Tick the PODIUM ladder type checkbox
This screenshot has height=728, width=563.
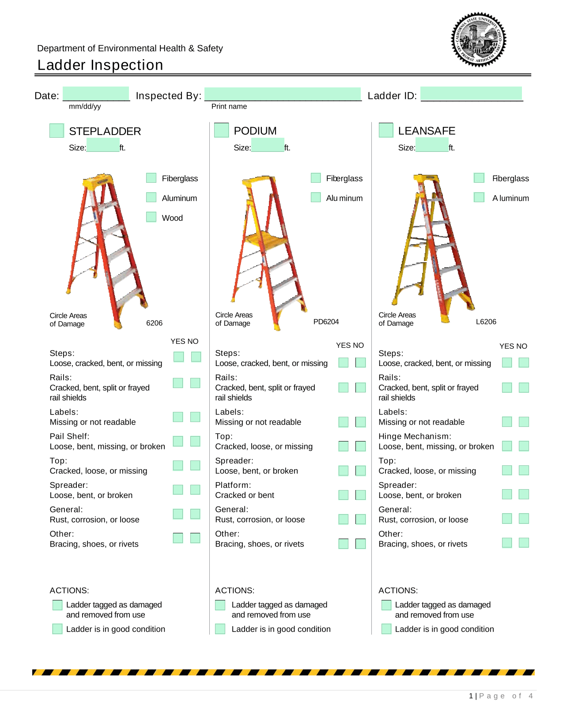click(x=221, y=130)
